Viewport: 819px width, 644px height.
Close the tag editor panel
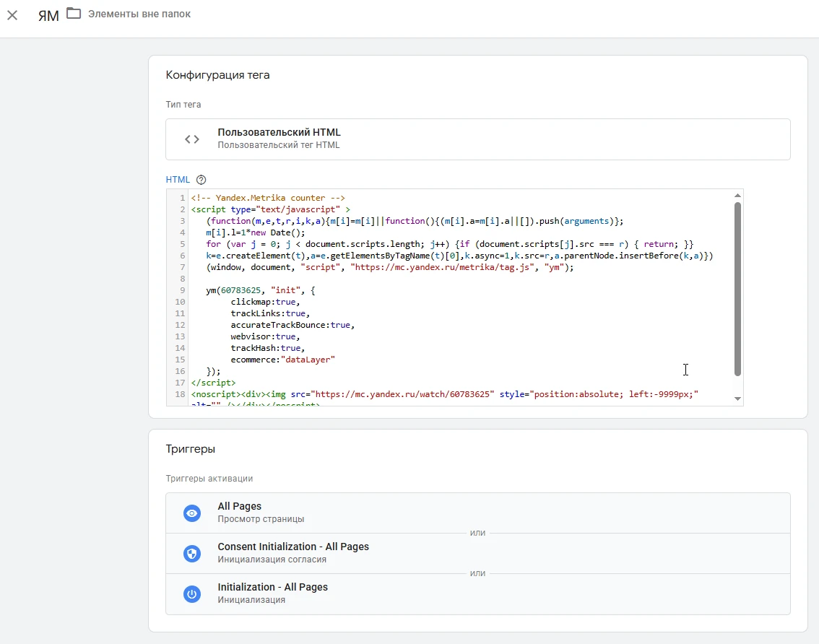point(12,15)
